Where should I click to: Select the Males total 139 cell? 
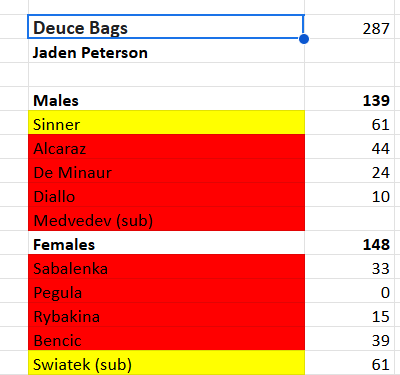pos(350,99)
